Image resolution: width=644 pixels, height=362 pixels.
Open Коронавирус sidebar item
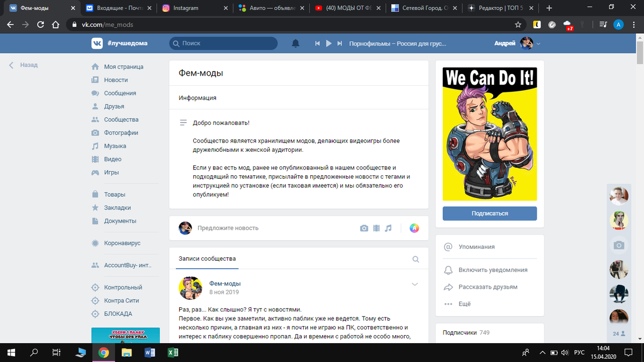pyautogui.click(x=121, y=243)
